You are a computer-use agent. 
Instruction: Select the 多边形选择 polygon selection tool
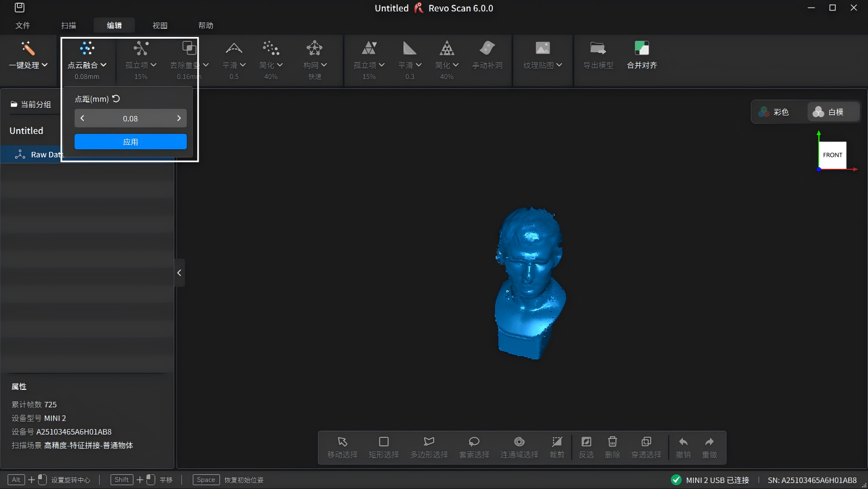pyautogui.click(x=429, y=447)
